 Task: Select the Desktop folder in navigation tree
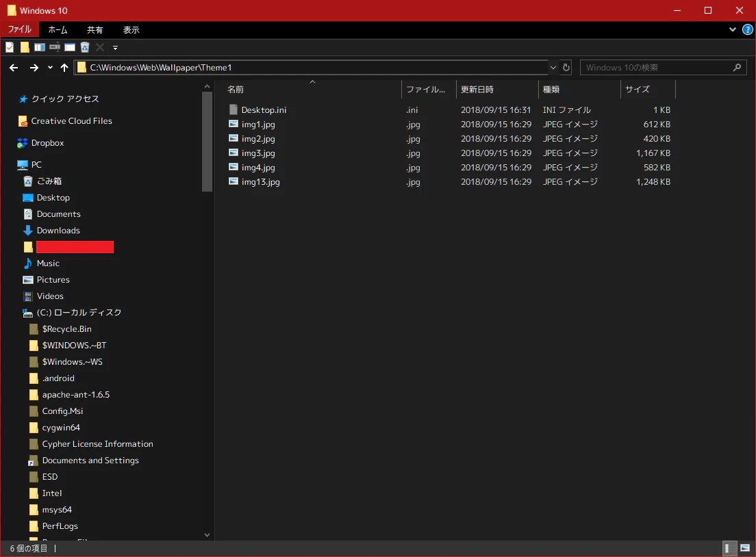[x=53, y=198]
